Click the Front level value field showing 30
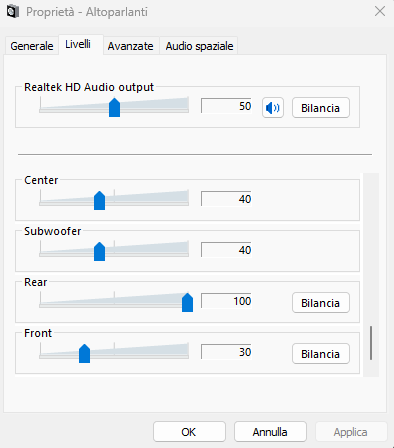This screenshot has height=448, width=394. pos(226,352)
